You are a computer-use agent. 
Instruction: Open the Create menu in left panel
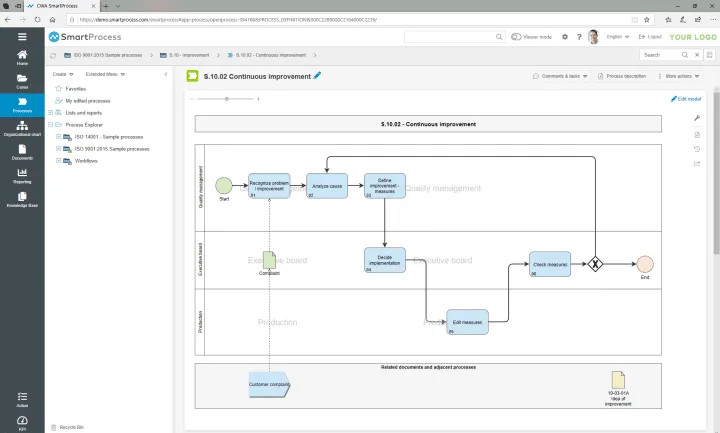tap(62, 74)
